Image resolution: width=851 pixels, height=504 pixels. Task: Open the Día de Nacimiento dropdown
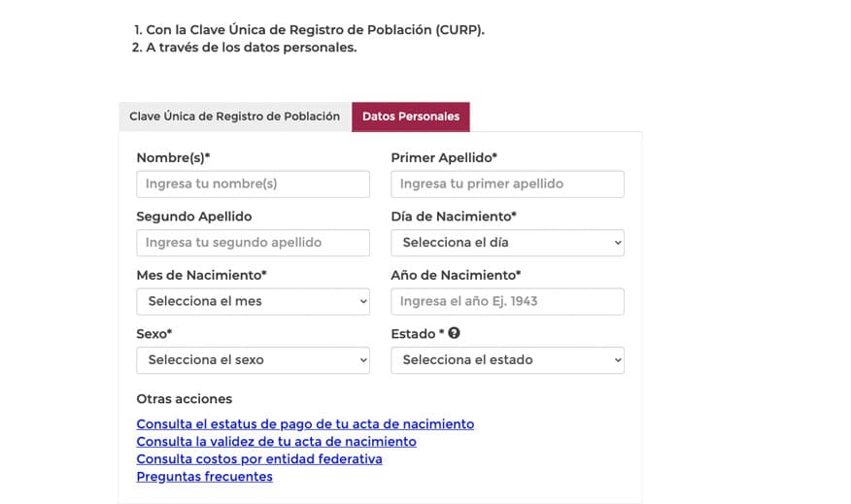[x=507, y=243]
